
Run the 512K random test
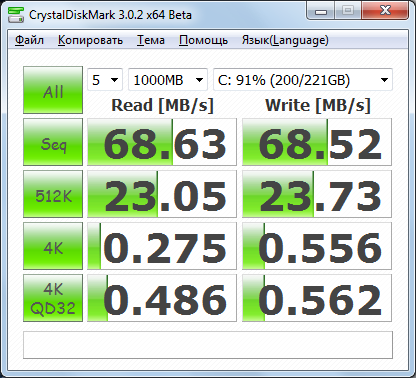(53, 194)
